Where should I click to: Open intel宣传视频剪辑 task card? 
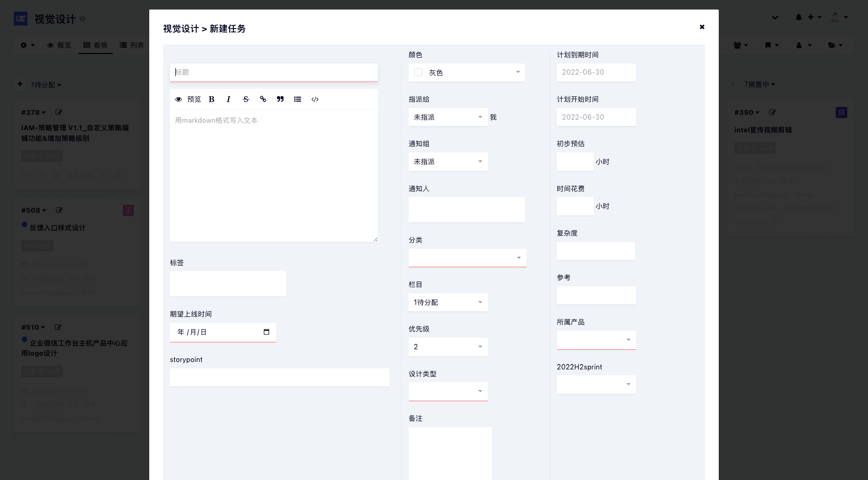tap(763, 130)
